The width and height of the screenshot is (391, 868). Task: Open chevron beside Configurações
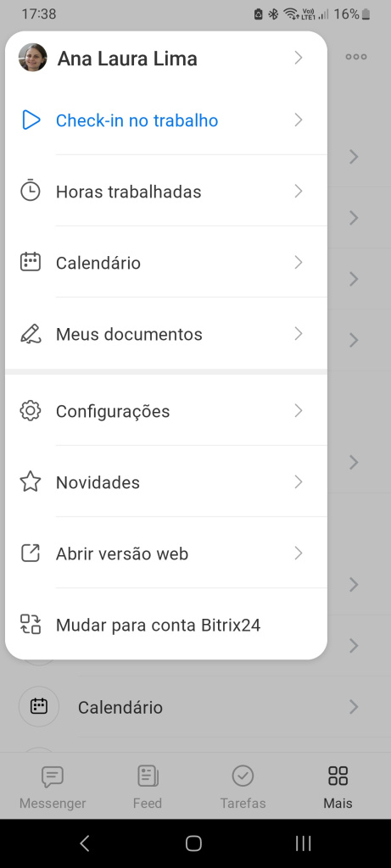299,411
